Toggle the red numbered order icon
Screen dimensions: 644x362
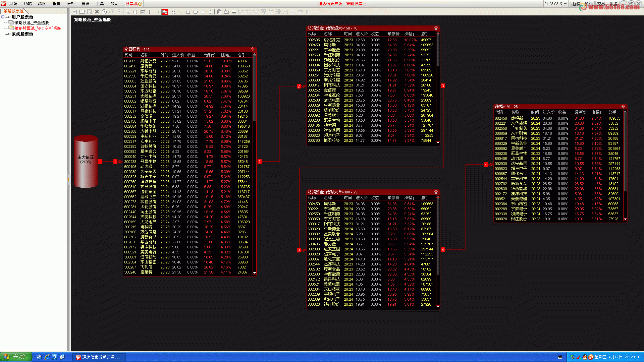click(x=165, y=12)
